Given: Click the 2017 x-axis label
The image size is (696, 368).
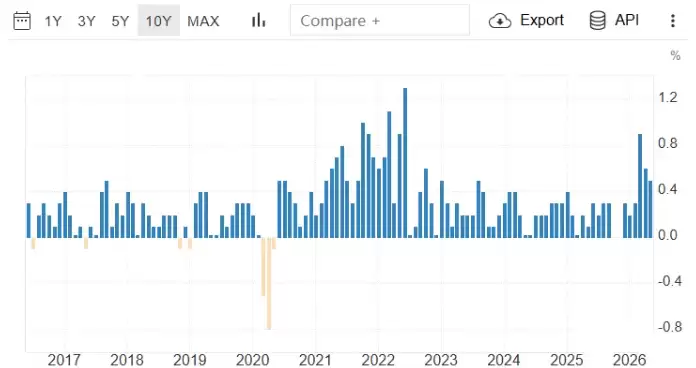Looking at the screenshot, I should click(x=64, y=360).
